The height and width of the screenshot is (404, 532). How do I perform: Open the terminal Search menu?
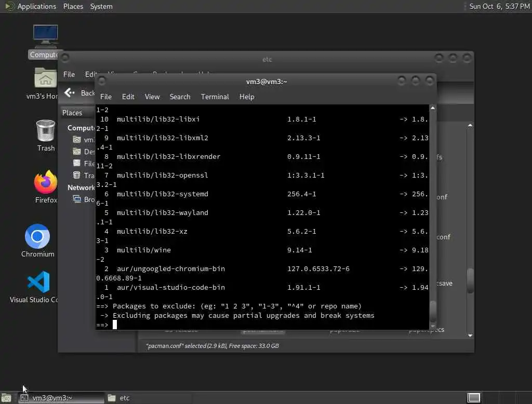pyautogui.click(x=180, y=97)
